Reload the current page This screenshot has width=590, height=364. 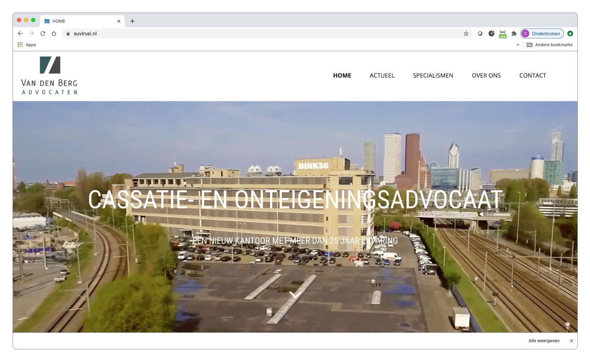(x=43, y=33)
